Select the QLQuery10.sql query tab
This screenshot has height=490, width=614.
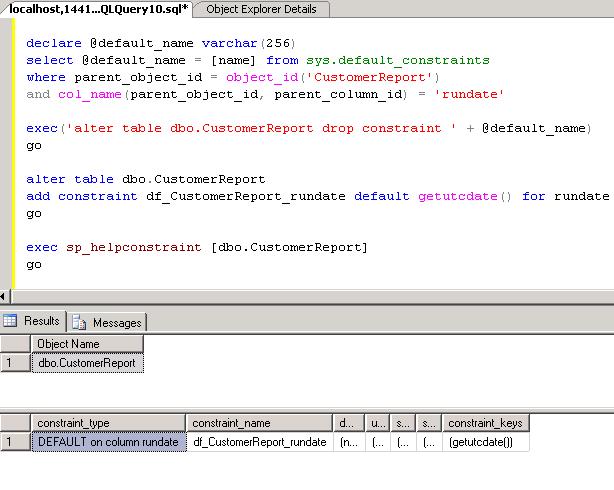97,9
